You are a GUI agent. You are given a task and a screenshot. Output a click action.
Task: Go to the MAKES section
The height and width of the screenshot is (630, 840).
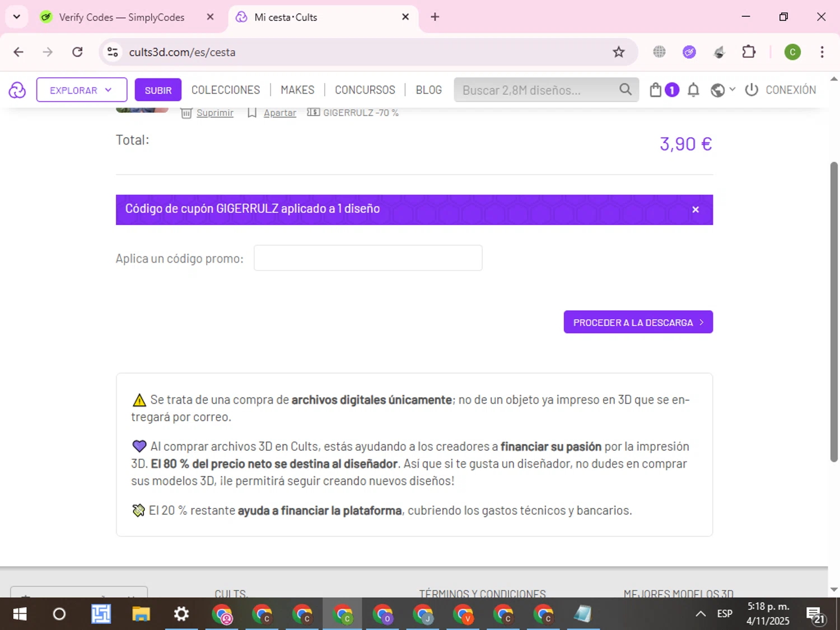[x=297, y=90]
